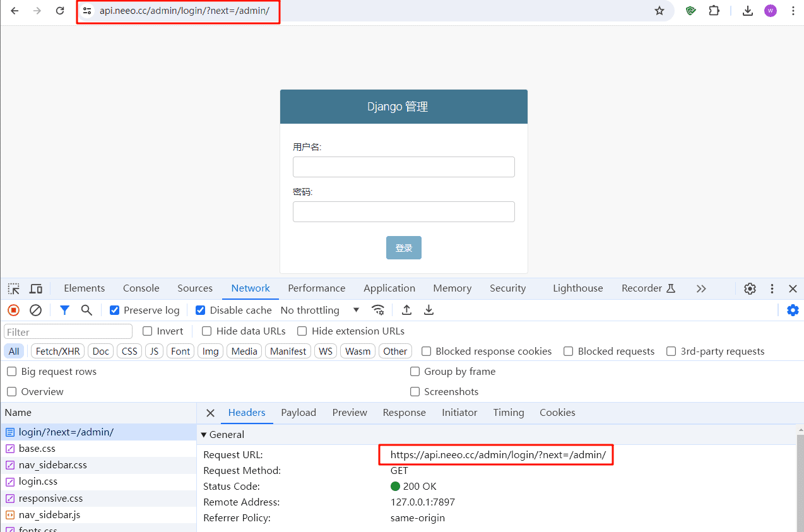The height and width of the screenshot is (532, 804).
Task: Filter requests by CSS
Action: point(129,352)
